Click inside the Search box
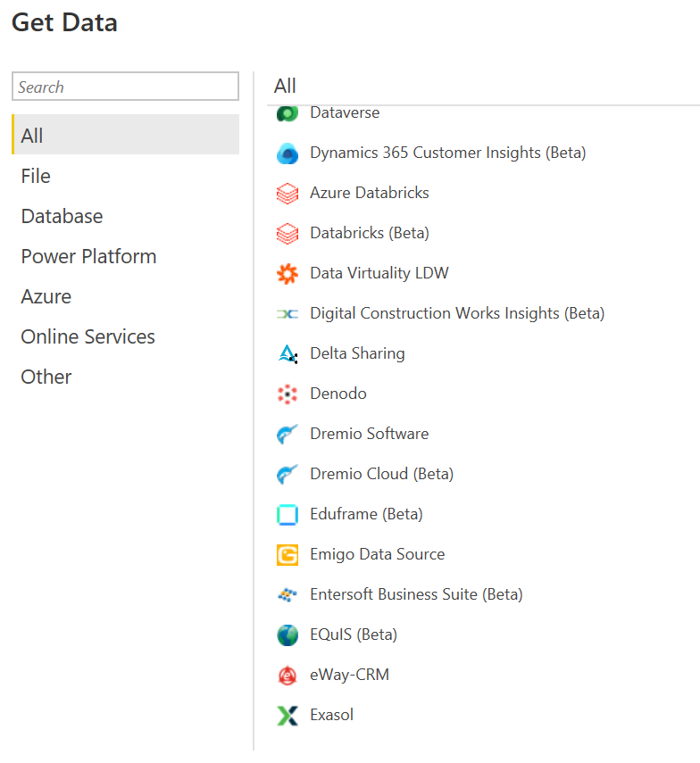This screenshot has height=763, width=700. [125, 87]
